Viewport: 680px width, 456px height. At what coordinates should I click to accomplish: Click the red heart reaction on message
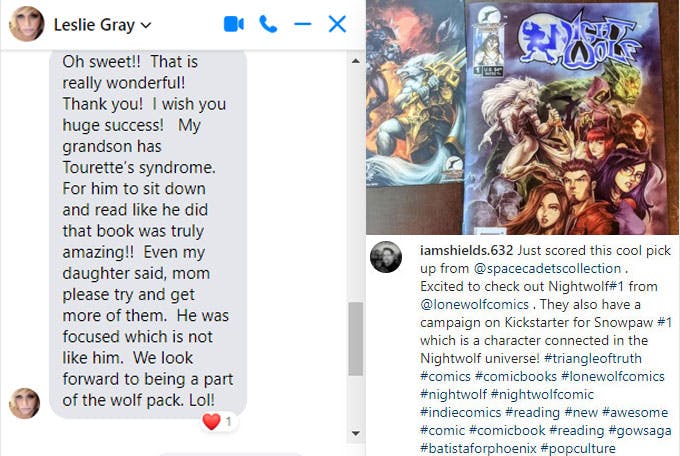click(211, 421)
